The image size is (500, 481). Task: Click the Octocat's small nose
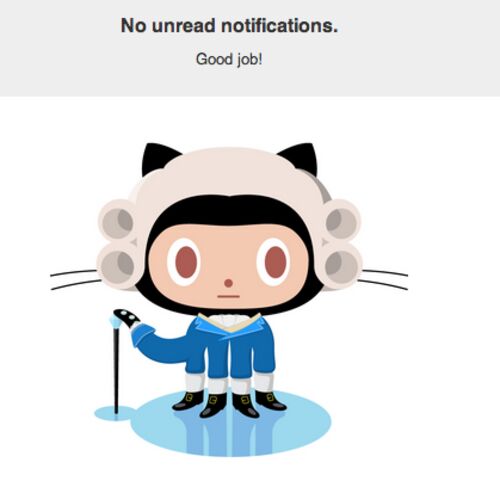click(228, 283)
